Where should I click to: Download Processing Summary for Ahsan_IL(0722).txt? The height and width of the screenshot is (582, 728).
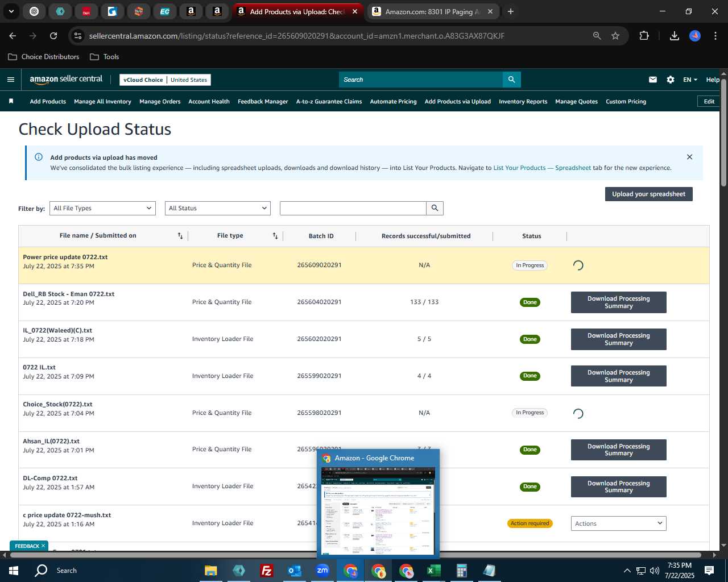click(618, 450)
